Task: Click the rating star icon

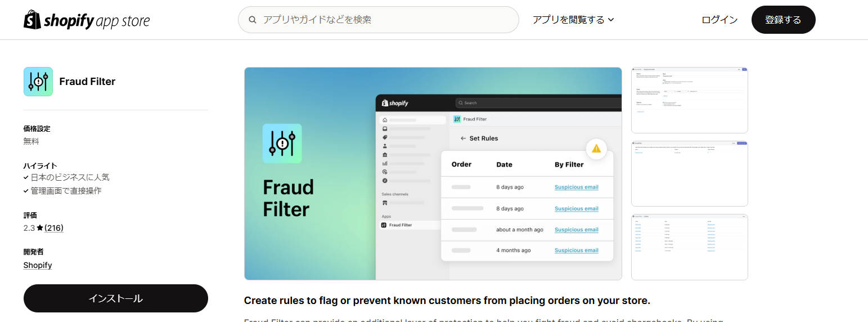Action: (x=40, y=228)
